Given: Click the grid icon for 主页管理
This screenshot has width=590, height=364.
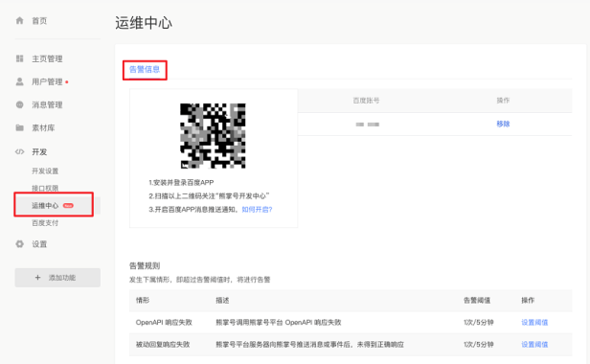Looking at the screenshot, I should coord(19,58).
